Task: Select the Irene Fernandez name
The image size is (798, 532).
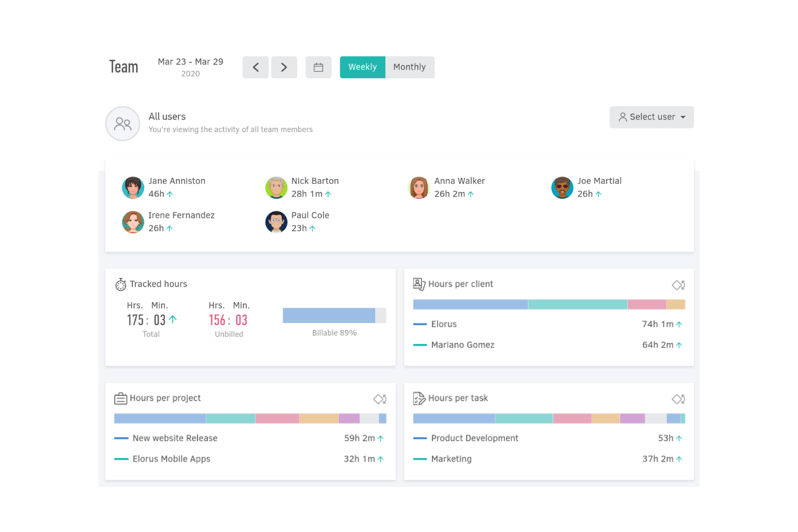Action: tap(181, 216)
